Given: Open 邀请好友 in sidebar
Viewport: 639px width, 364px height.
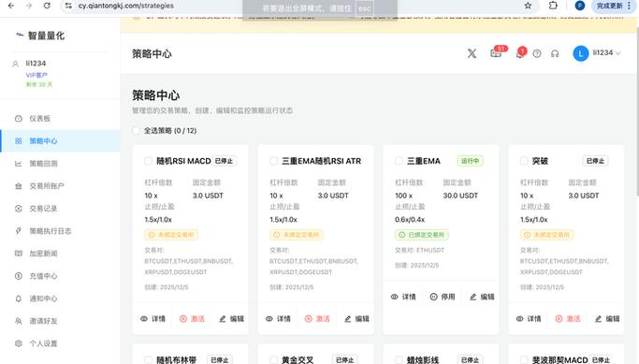Looking at the screenshot, I should [60, 321].
